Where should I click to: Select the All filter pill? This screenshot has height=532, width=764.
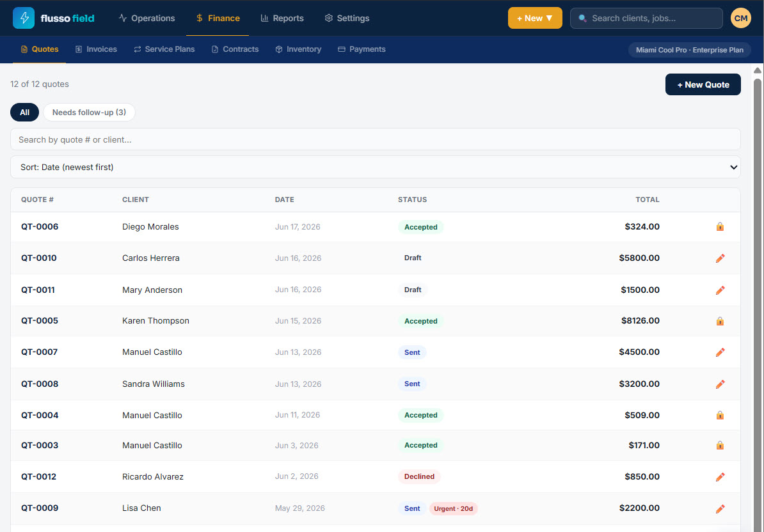pyautogui.click(x=24, y=113)
